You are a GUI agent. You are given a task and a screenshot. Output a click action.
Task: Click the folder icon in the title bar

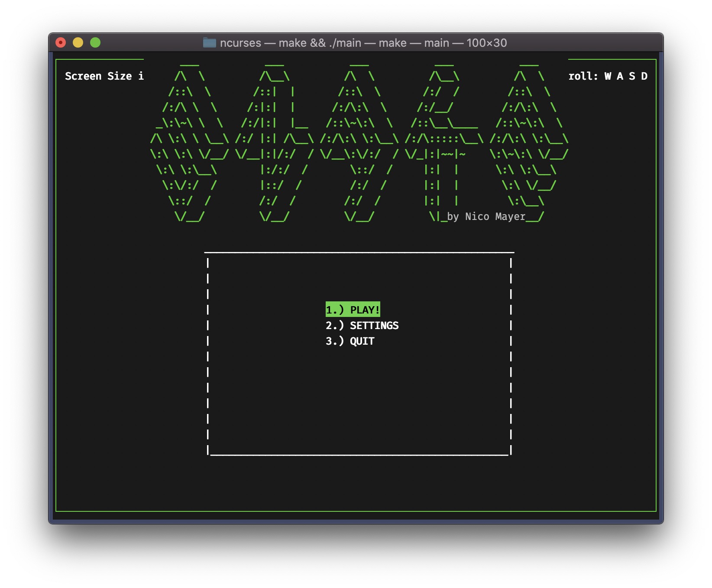point(210,42)
